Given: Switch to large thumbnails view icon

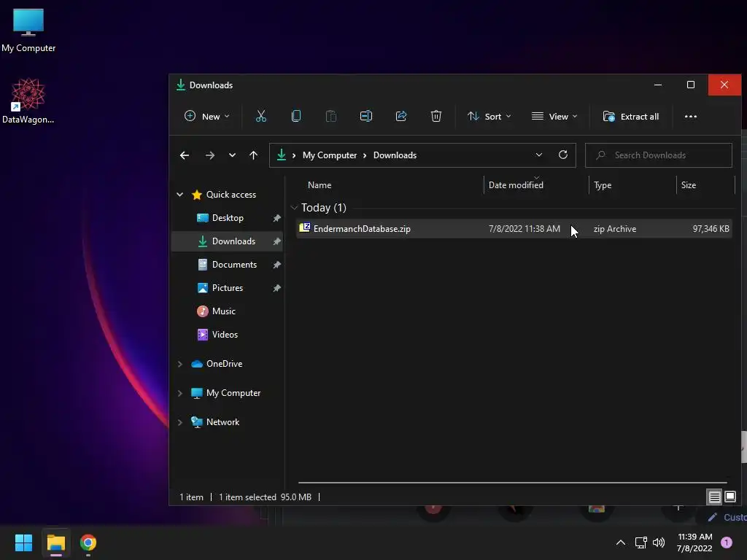Looking at the screenshot, I should [x=729, y=497].
